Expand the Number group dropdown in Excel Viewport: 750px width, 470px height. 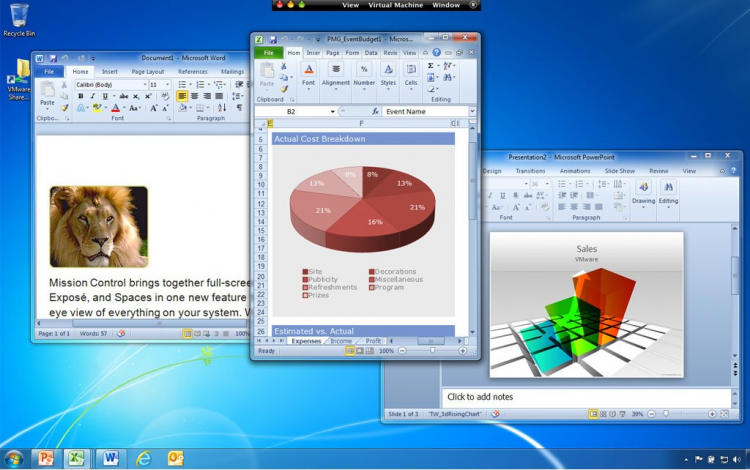[x=364, y=89]
